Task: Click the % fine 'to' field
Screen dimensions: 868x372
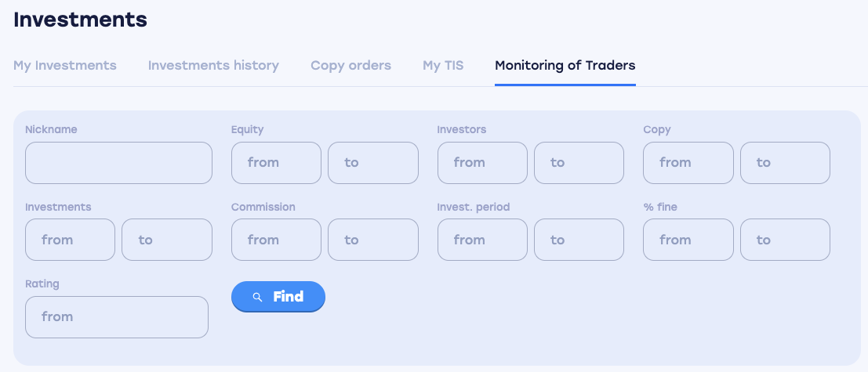Action: [x=785, y=240]
